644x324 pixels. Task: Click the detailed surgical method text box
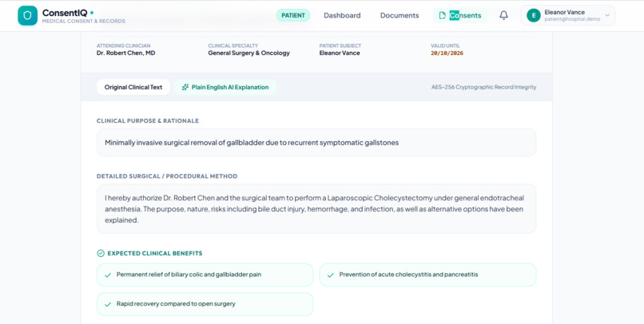(316, 209)
